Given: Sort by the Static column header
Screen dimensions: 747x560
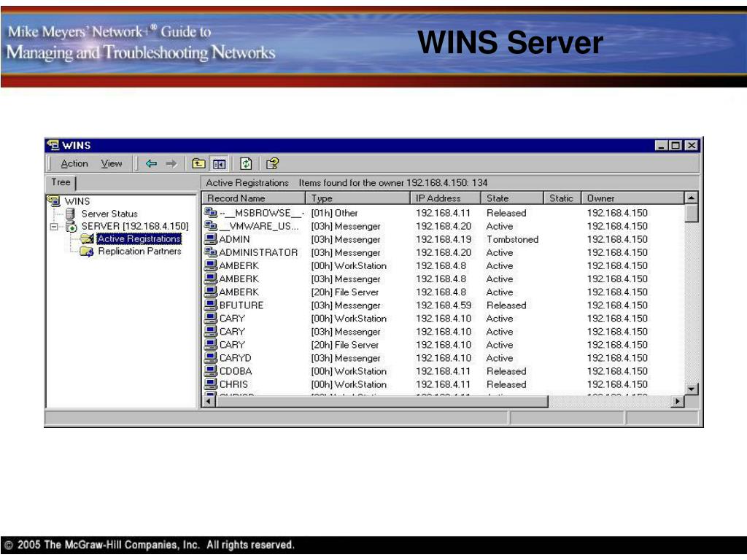Looking at the screenshot, I should click(x=562, y=198).
